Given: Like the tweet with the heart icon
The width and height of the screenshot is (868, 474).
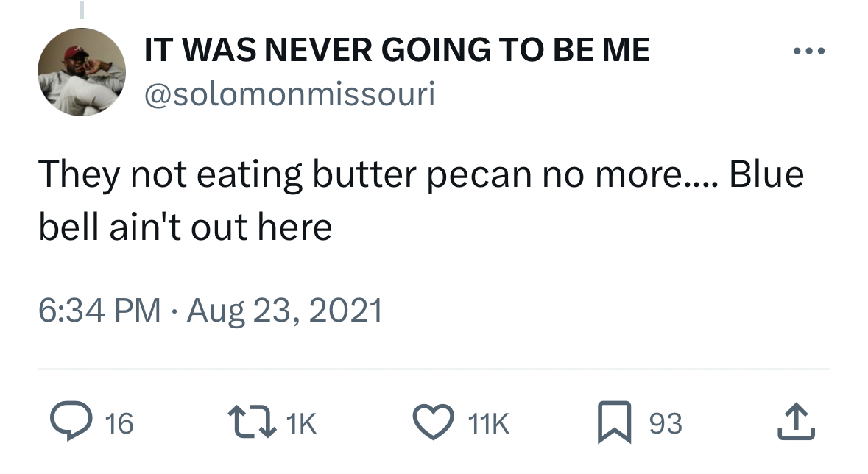Looking at the screenshot, I should (433, 423).
